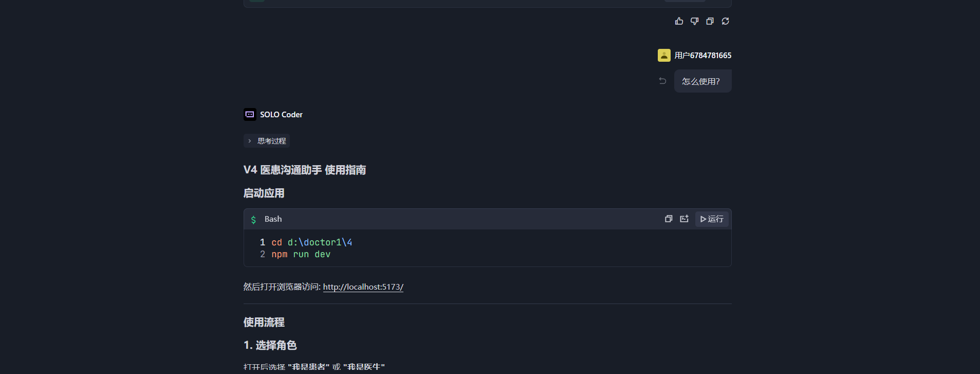Click the 使用流程 heading

[x=264, y=323]
